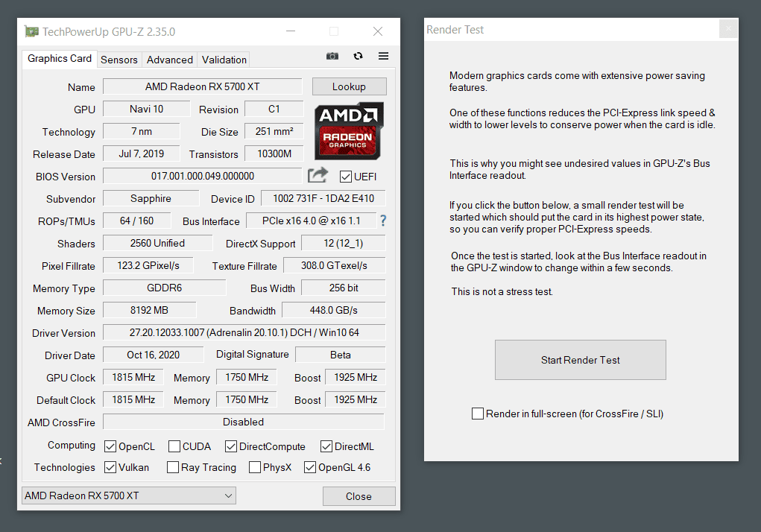Viewport: 761px width, 532px height.
Task: Click the Revision field C1
Action: pyautogui.click(x=274, y=109)
